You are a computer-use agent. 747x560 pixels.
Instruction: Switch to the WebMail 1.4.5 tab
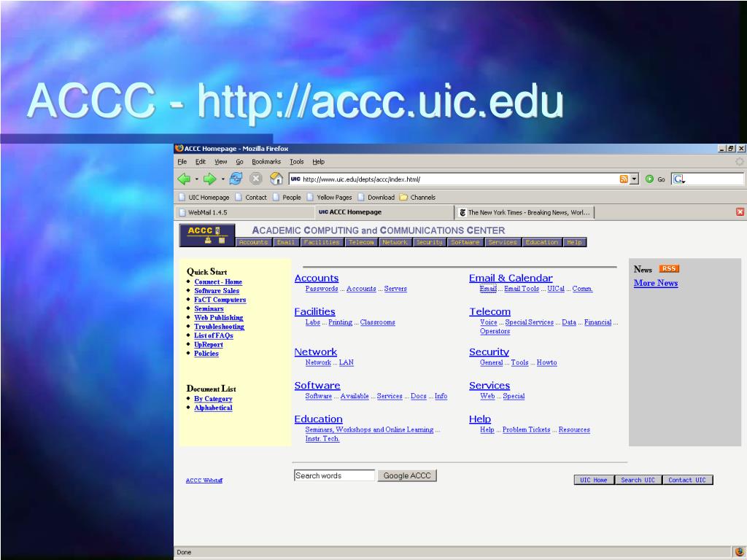tap(244, 212)
